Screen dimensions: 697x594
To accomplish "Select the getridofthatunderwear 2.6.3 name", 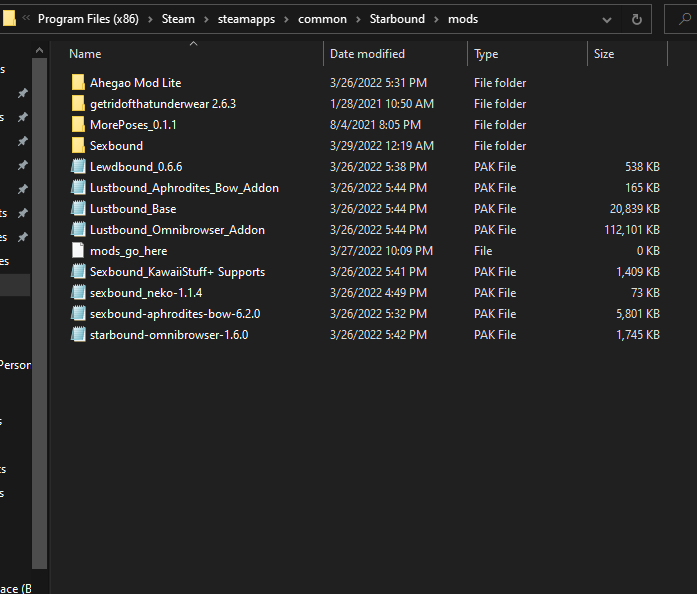I will point(163,104).
